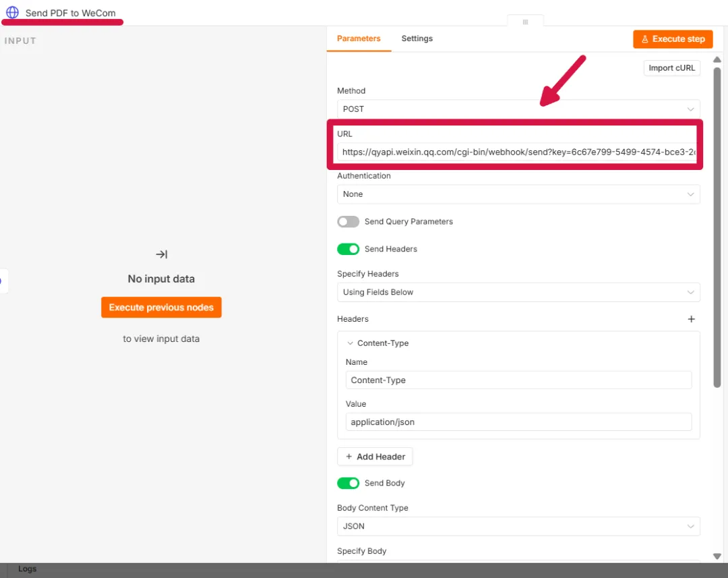Open the Specify Headers dropdown
728x578 pixels.
[518, 292]
